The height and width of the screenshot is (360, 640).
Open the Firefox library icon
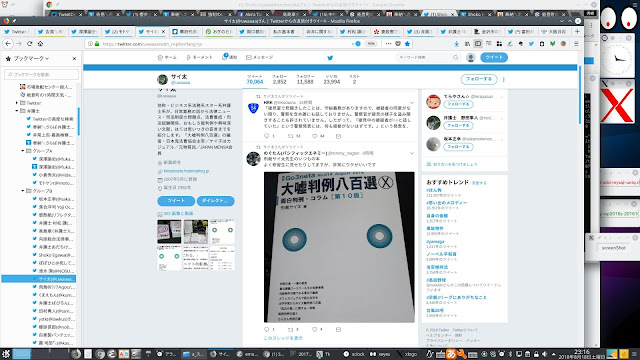coord(467,44)
